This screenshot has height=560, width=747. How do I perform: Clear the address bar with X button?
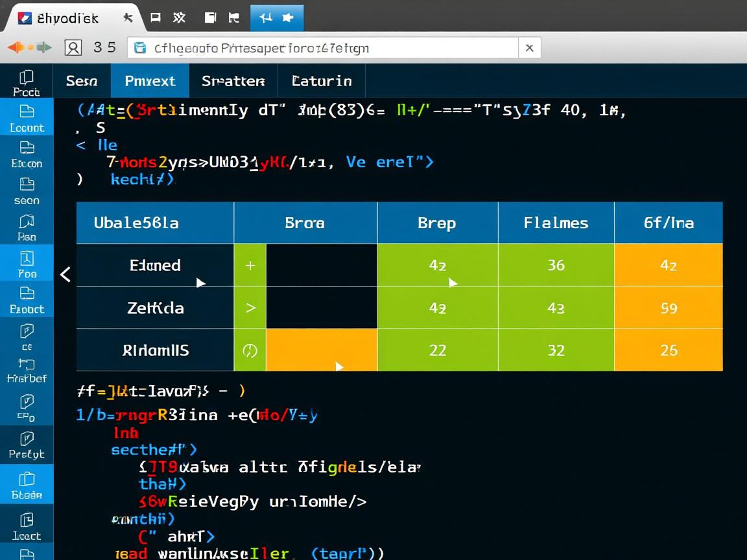point(529,48)
